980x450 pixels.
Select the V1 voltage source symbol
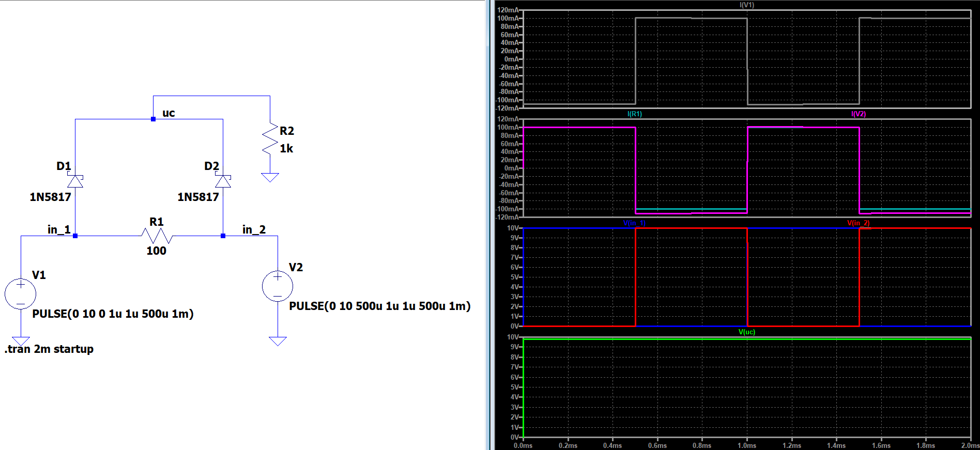(21, 293)
